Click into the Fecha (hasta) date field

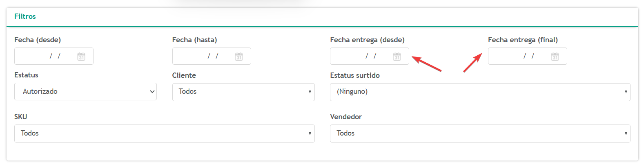click(x=212, y=56)
